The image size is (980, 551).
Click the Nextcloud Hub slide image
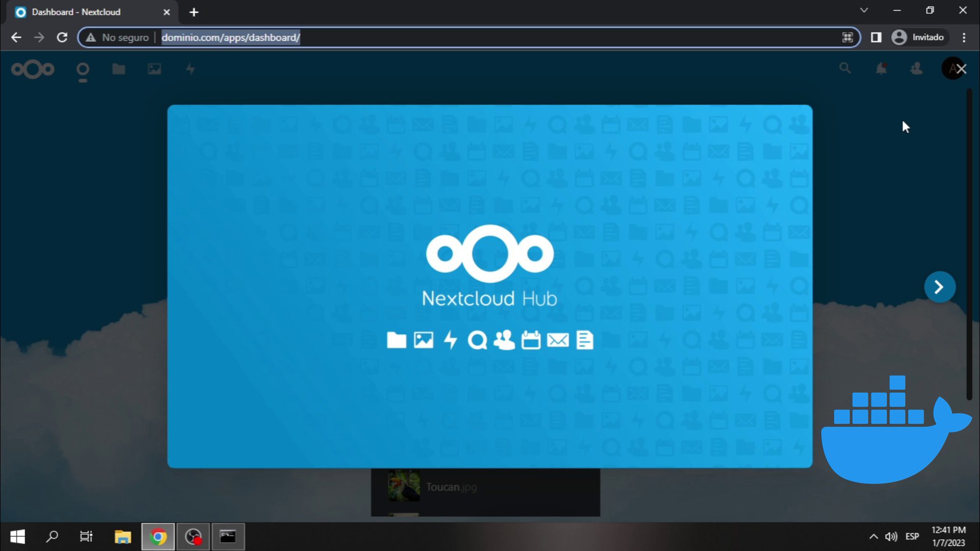(489, 286)
